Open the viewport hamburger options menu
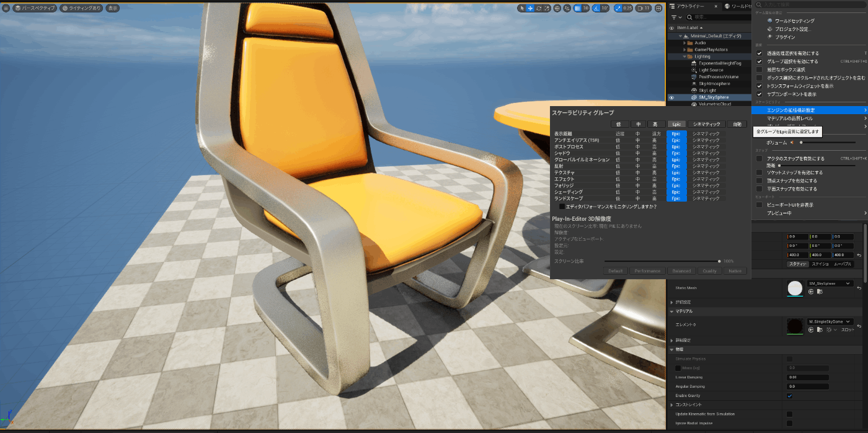868x433 pixels. 6,8
